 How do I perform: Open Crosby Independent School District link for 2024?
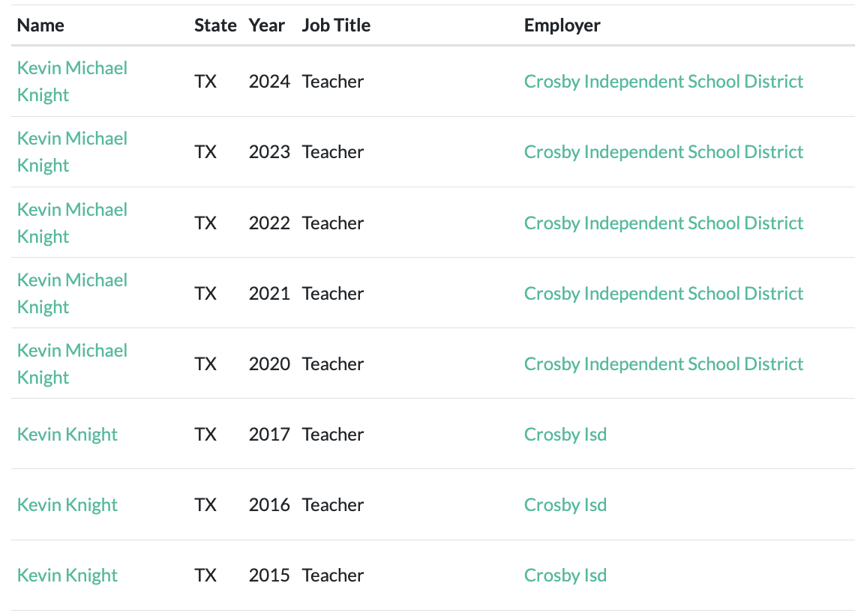[664, 81]
